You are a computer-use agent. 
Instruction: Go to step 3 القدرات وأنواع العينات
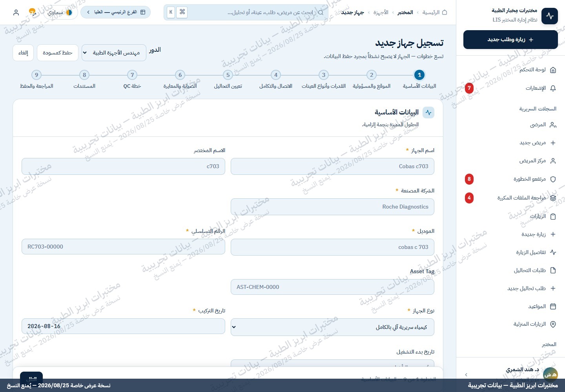(x=324, y=79)
